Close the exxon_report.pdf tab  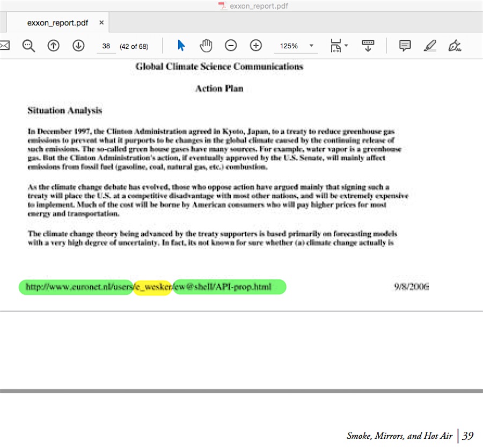click(x=101, y=23)
